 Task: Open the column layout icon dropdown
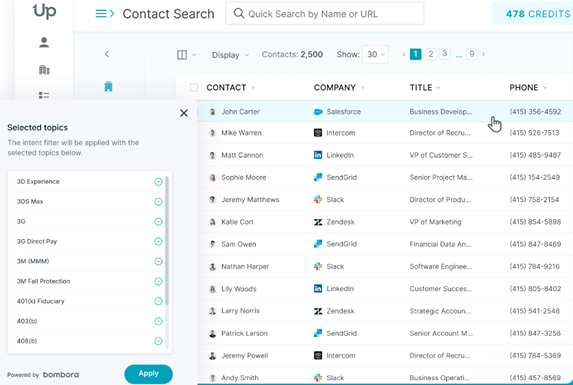pos(186,55)
